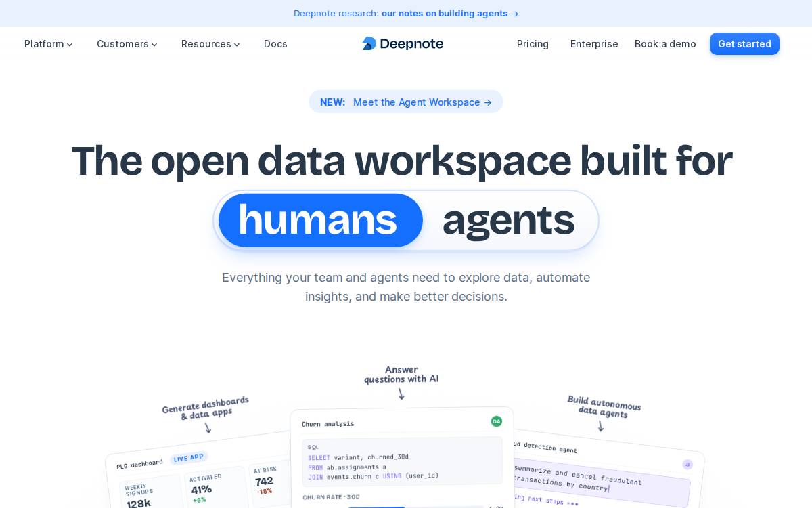Open the Enterprise page

[594, 44]
